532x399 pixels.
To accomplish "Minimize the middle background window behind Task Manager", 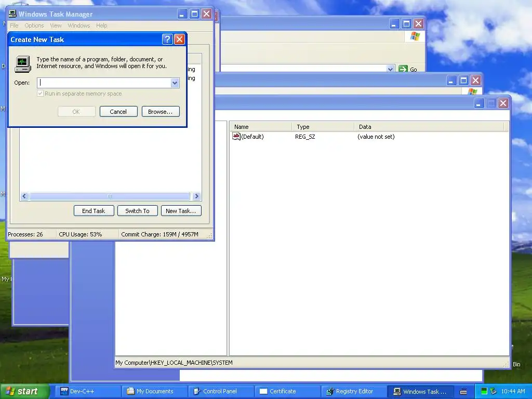I will click(x=451, y=81).
